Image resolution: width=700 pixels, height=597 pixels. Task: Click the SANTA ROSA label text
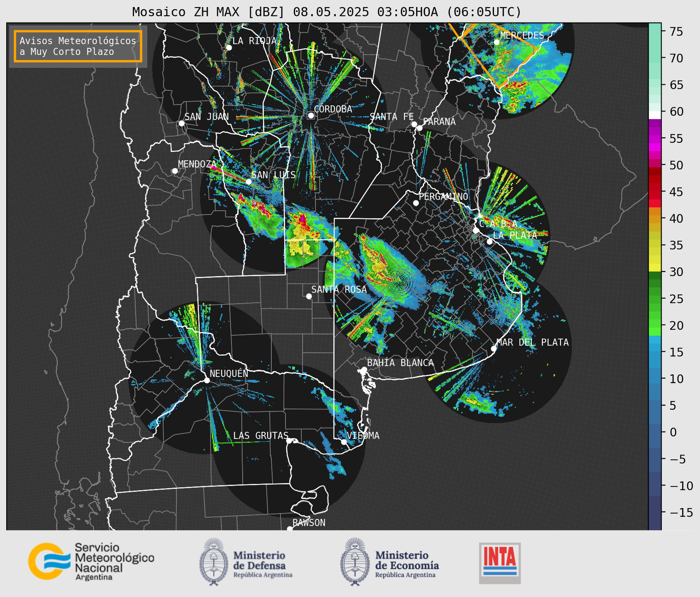pos(339,289)
